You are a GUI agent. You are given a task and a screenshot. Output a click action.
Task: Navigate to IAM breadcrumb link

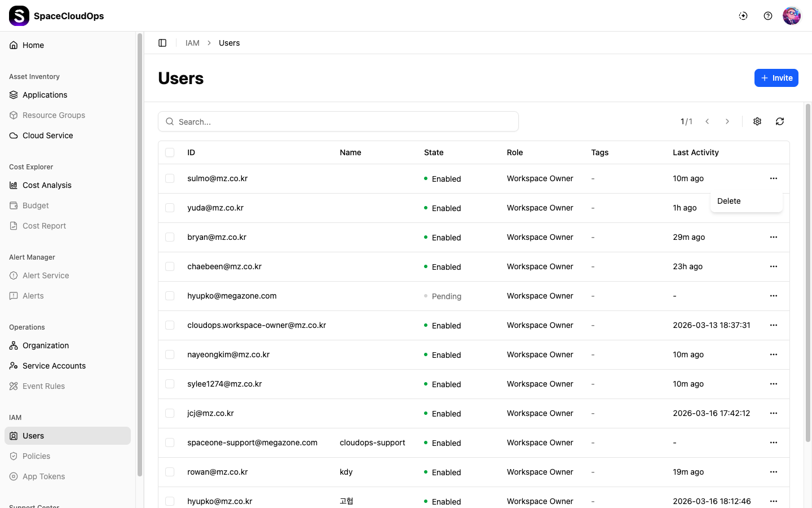click(x=192, y=43)
